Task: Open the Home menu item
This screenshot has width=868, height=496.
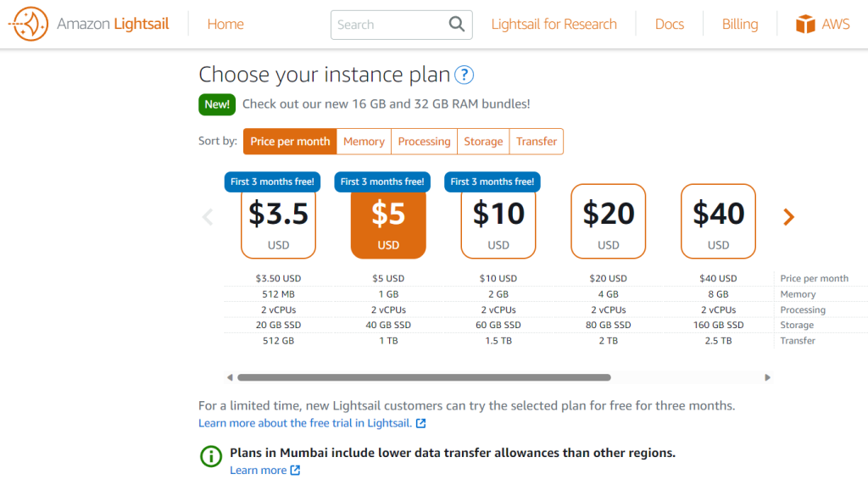Action: (225, 25)
